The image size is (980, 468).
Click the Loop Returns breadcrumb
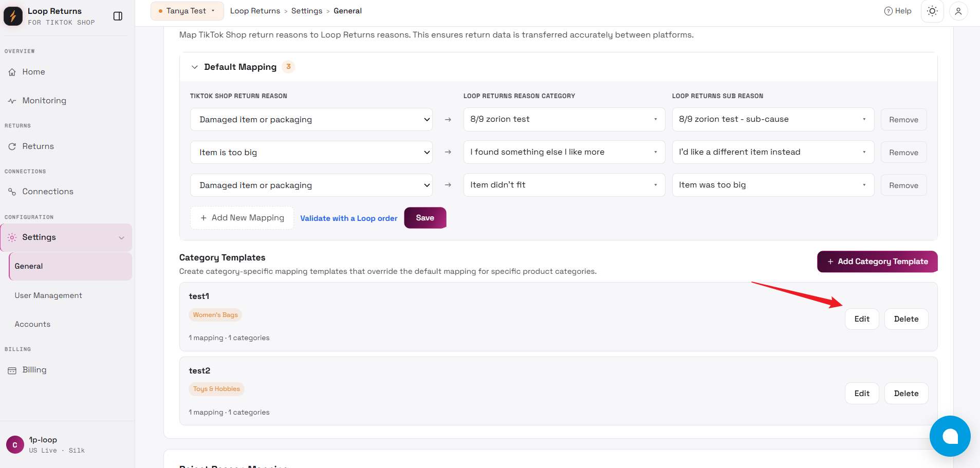pyautogui.click(x=255, y=11)
